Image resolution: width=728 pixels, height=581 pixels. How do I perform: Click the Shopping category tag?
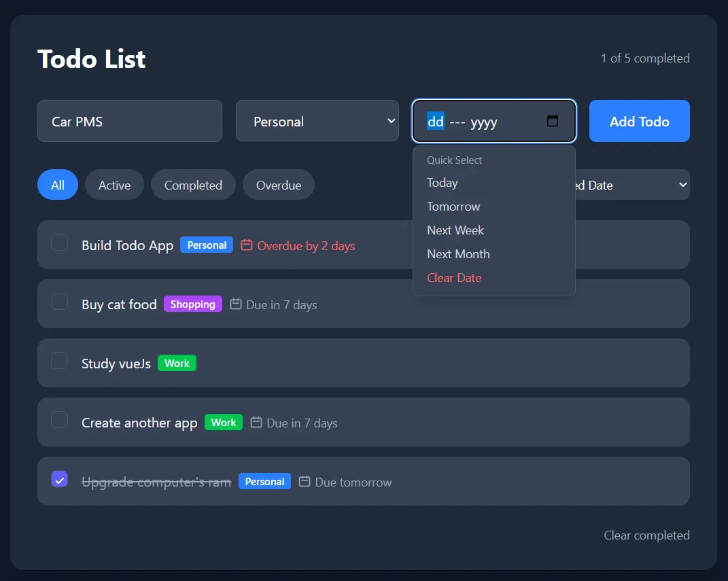click(192, 304)
